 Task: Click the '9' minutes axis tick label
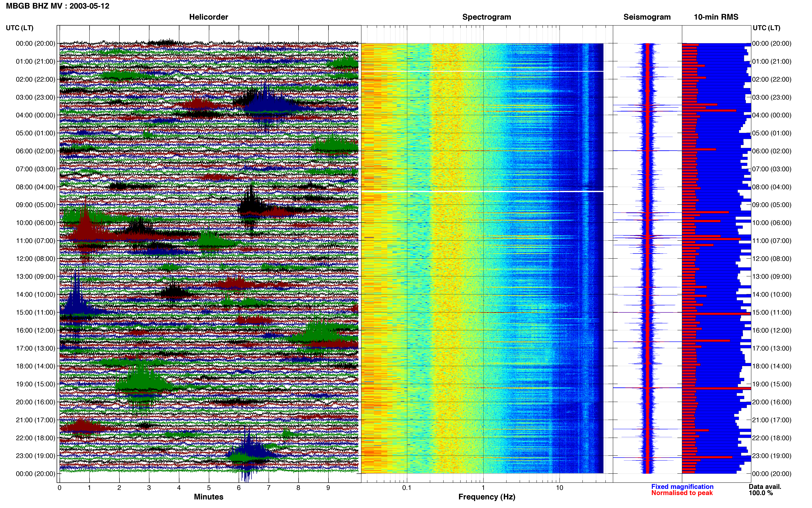point(328,487)
